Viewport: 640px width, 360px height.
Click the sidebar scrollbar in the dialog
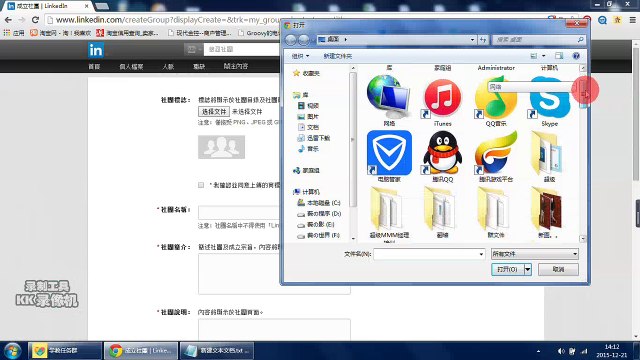353,139
